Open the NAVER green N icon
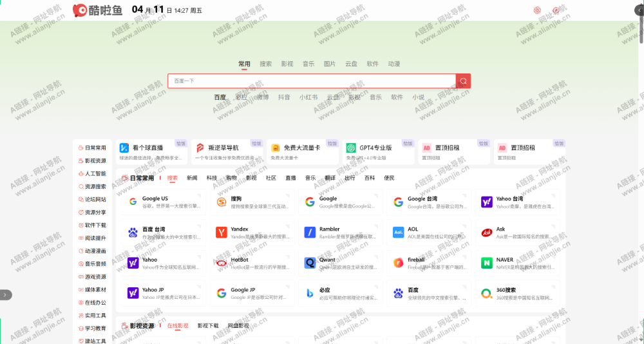This screenshot has height=344, width=644. point(487,263)
